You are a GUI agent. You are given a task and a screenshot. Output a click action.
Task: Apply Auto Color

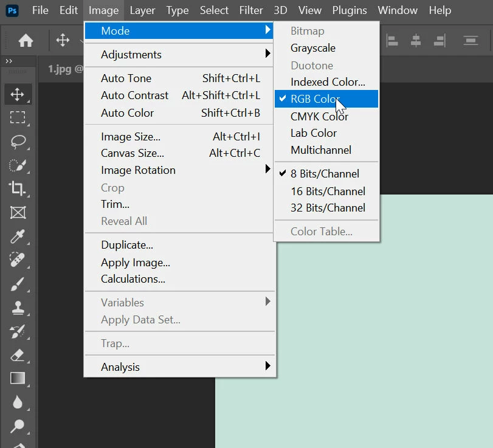pos(179,113)
